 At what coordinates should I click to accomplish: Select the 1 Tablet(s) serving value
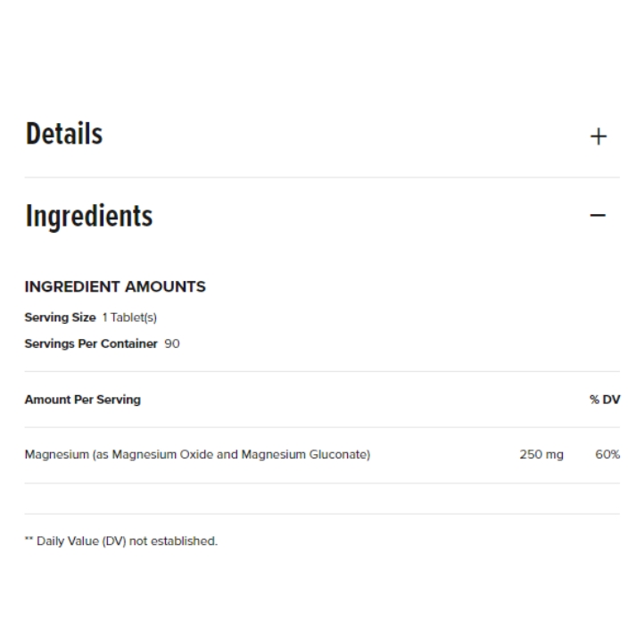pyautogui.click(x=129, y=318)
